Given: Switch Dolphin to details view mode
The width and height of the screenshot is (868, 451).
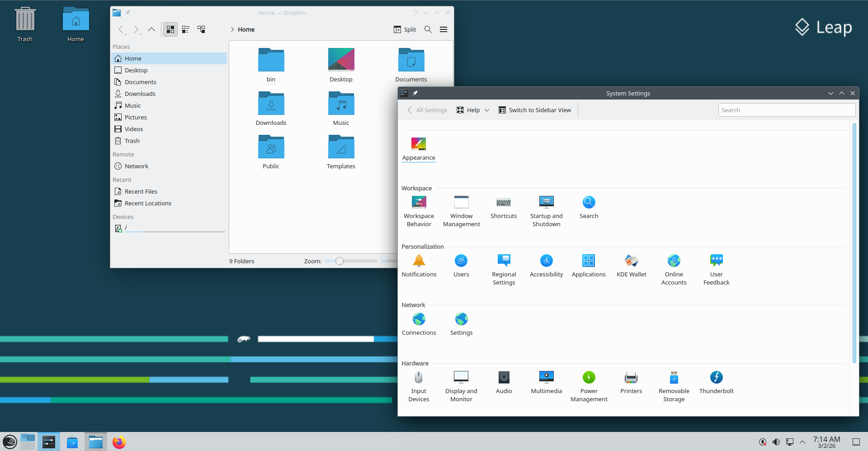Looking at the screenshot, I should pyautogui.click(x=201, y=29).
